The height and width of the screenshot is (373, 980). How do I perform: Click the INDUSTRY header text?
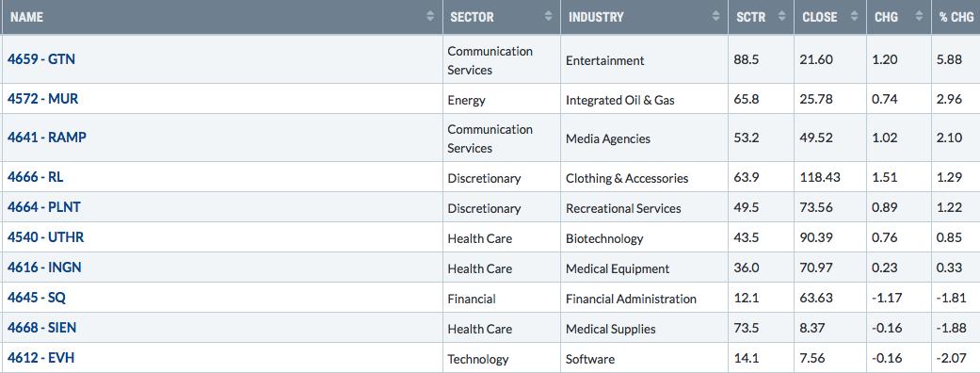click(x=596, y=18)
